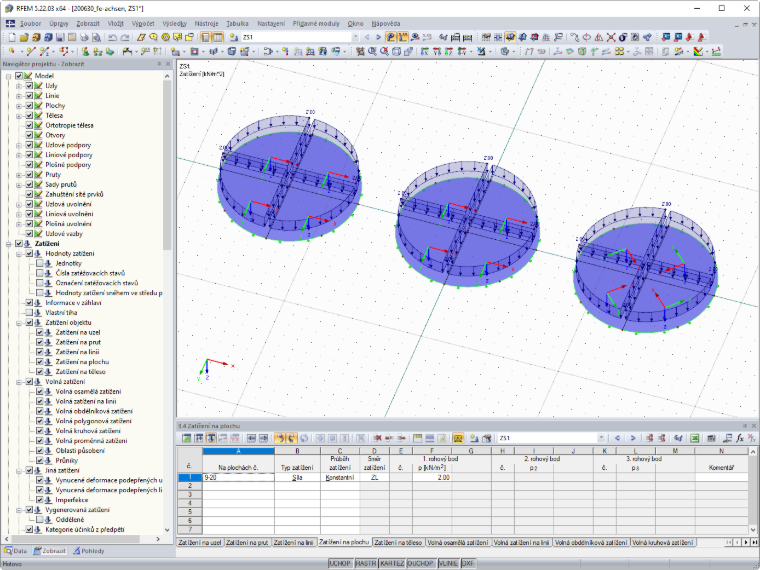760x570 pixels.
Task: Switch to the Zatížení na linii tab
Action: [293, 542]
